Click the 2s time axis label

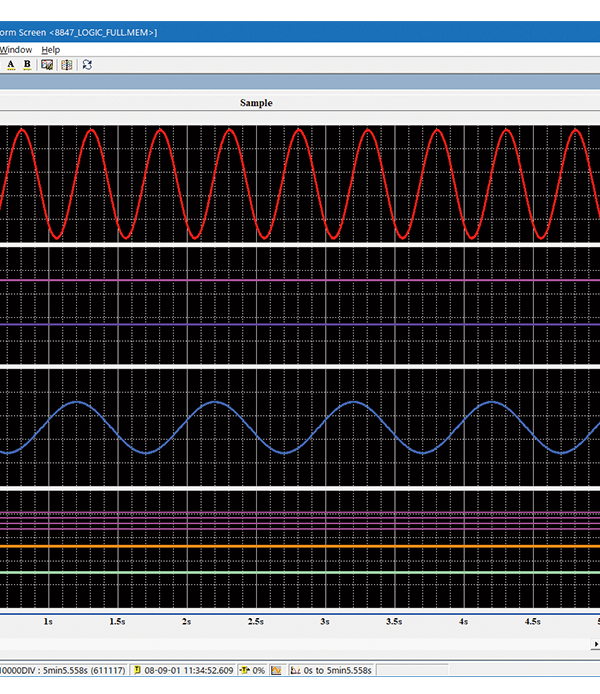click(187, 621)
